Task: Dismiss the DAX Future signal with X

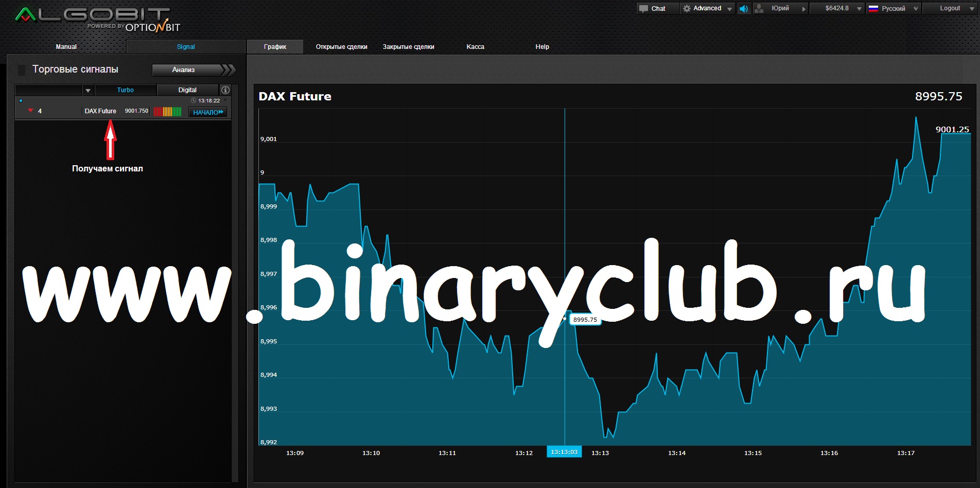Action: [225, 100]
